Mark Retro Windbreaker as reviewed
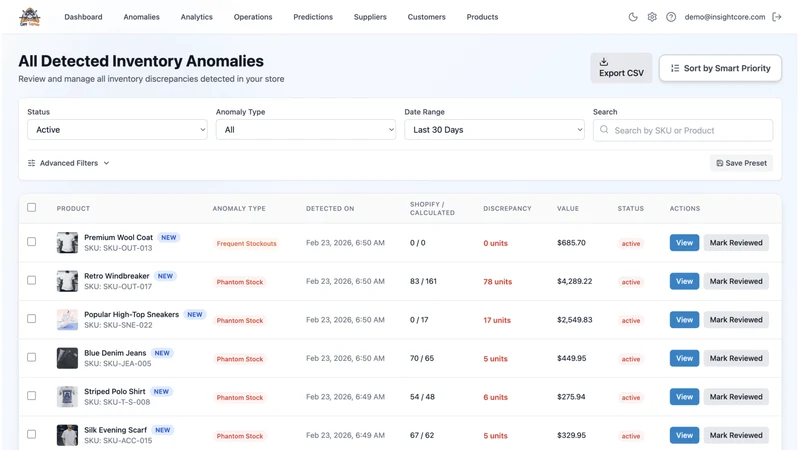 [x=736, y=281]
